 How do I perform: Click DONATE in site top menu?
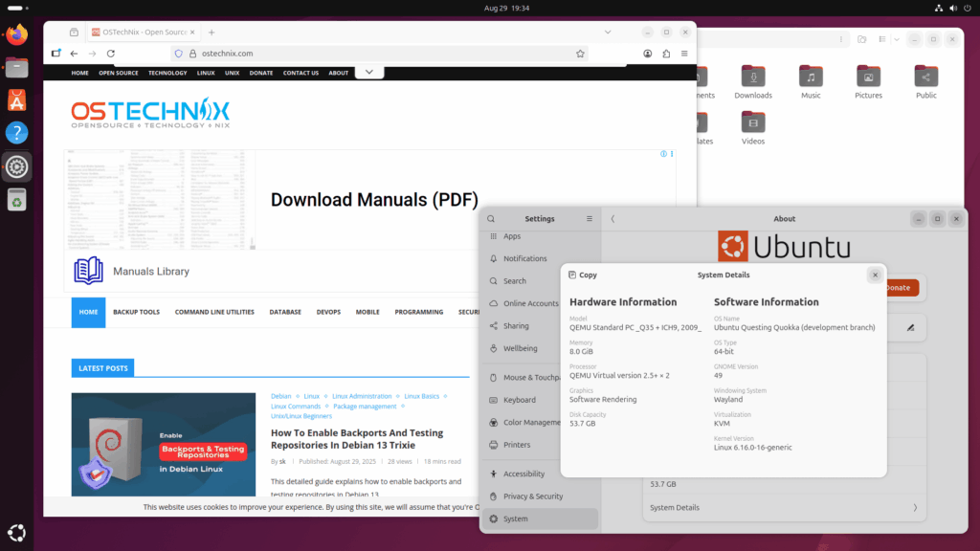(x=260, y=73)
